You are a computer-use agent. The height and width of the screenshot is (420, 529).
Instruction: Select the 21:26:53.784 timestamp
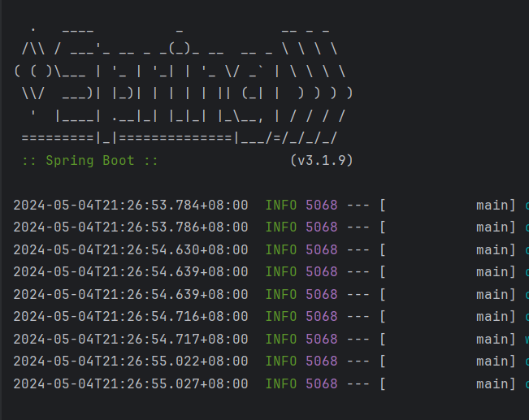(131, 205)
